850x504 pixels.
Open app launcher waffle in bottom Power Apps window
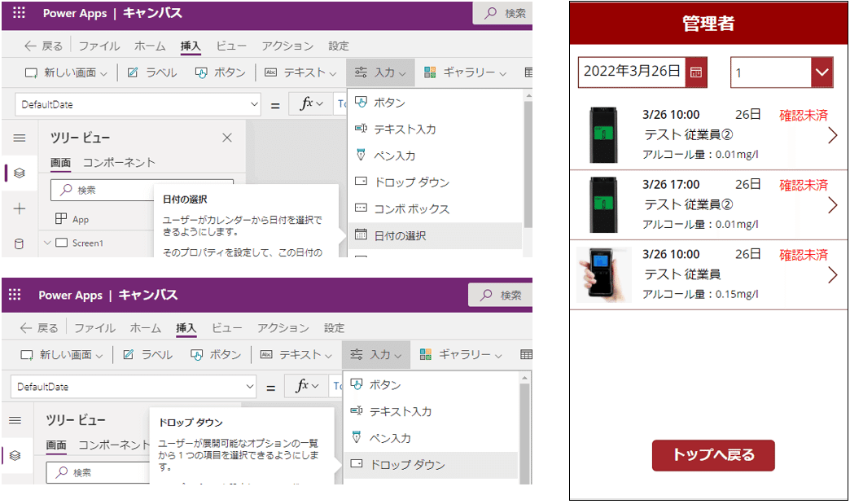pos(15,295)
